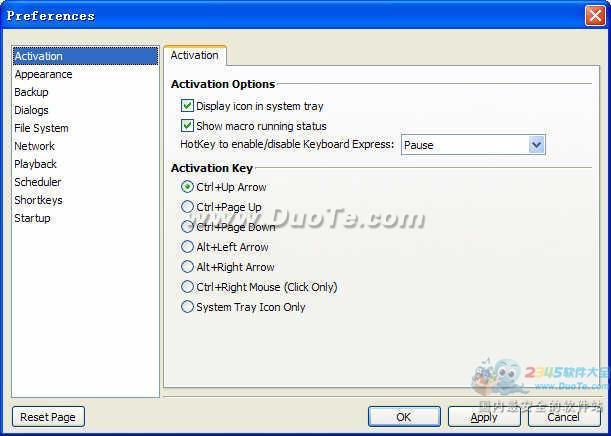Image resolution: width=611 pixels, height=436 pixels.
Task: Select Activation in the category list
Action: point(85,56)
